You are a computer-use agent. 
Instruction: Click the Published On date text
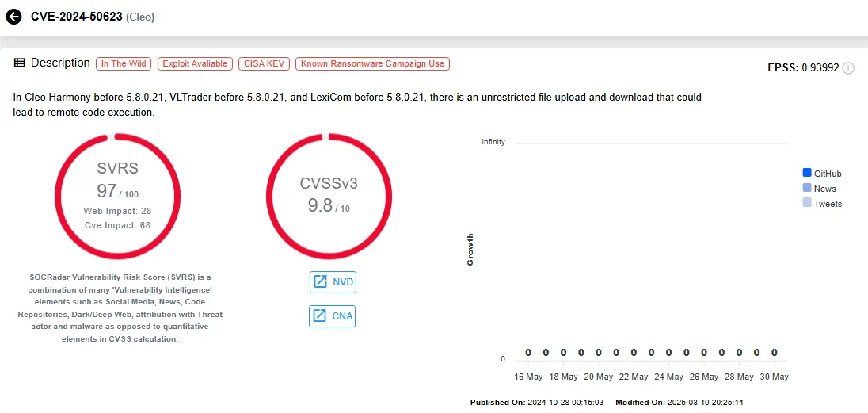point(537,403)
